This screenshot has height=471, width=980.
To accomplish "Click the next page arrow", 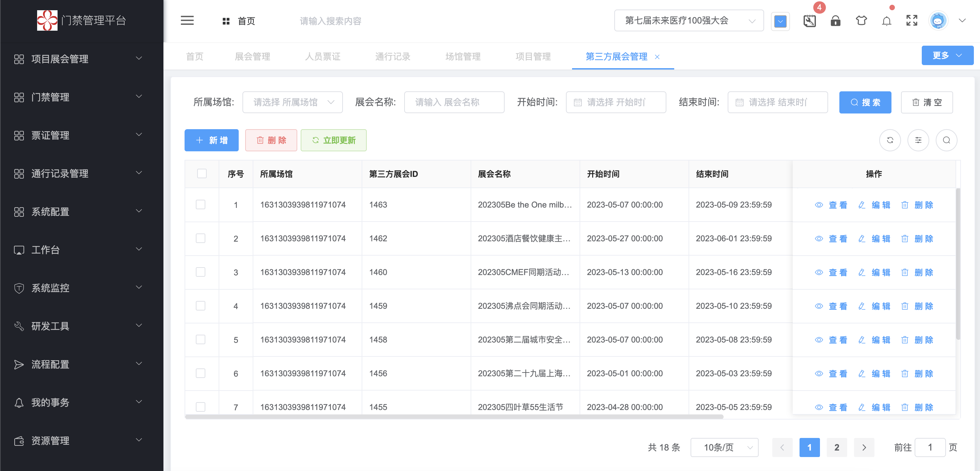I will [864, 447].
